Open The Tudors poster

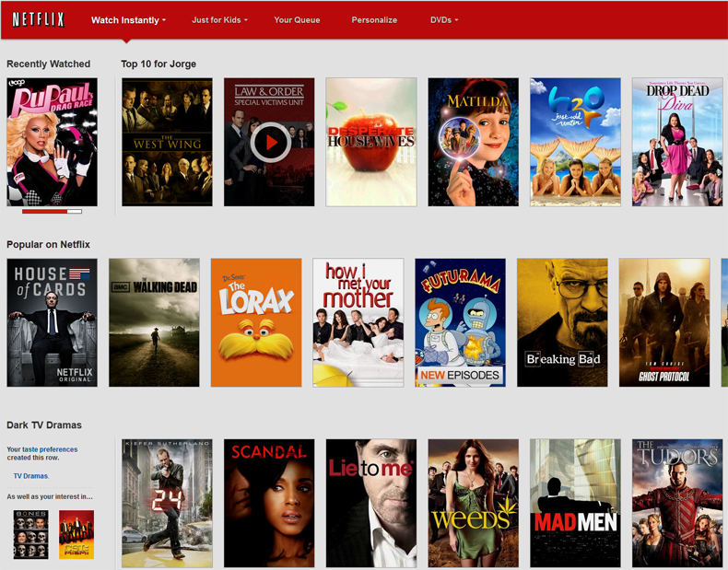pyautogui.click(x=677, y=503)
